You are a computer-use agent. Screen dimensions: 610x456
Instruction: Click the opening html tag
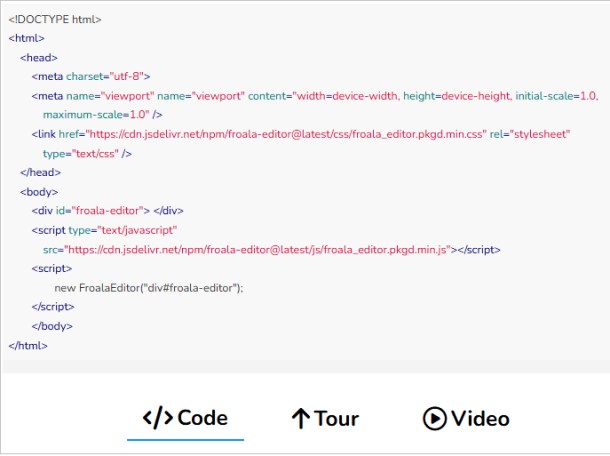(x=26, y=38)
